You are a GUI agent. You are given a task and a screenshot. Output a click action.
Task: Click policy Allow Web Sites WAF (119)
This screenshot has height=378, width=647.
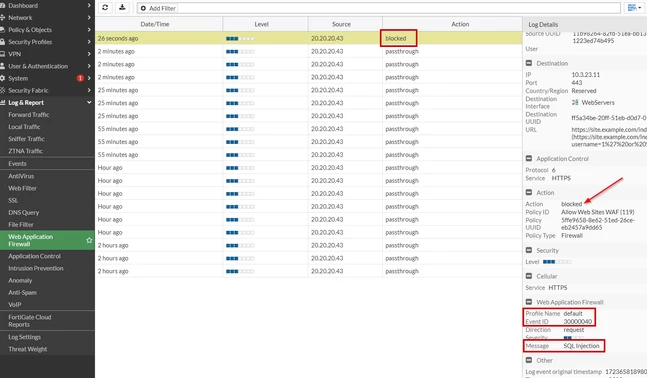coord(597,212)
